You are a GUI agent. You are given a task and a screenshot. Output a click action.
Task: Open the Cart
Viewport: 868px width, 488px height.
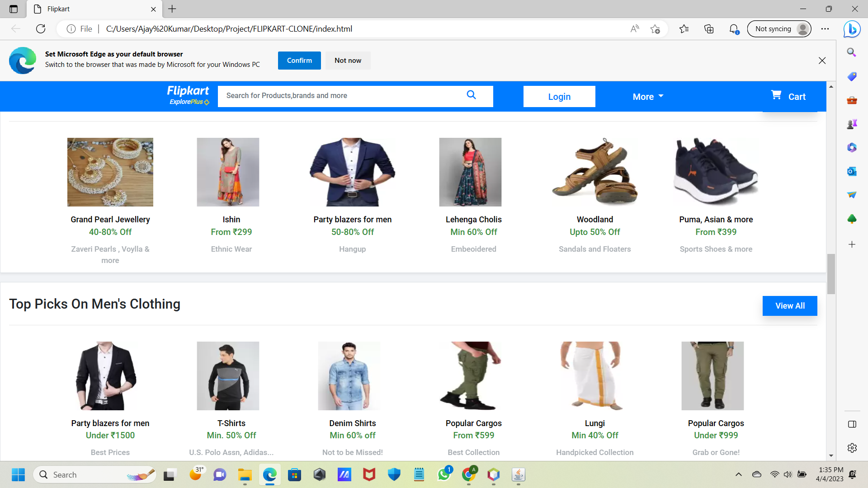[788, 96]
